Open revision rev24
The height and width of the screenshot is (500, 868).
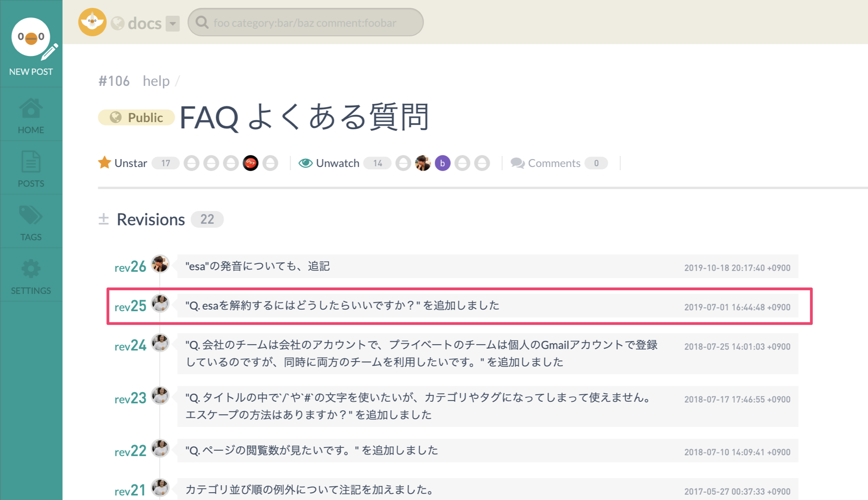130,346
